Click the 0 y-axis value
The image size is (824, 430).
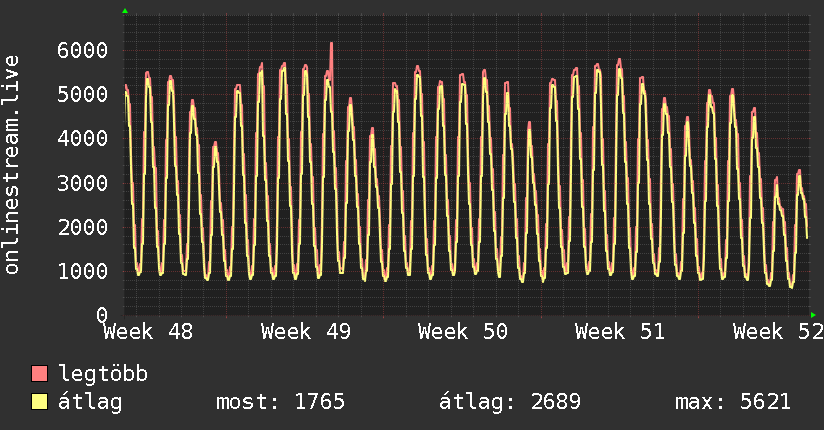coord(102,315)
